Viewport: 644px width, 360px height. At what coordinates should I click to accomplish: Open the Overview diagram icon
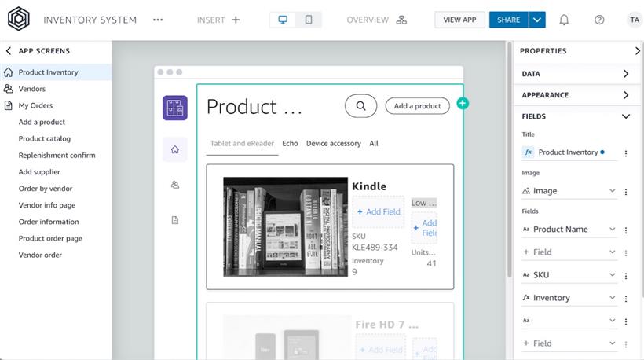click(401, 20)
